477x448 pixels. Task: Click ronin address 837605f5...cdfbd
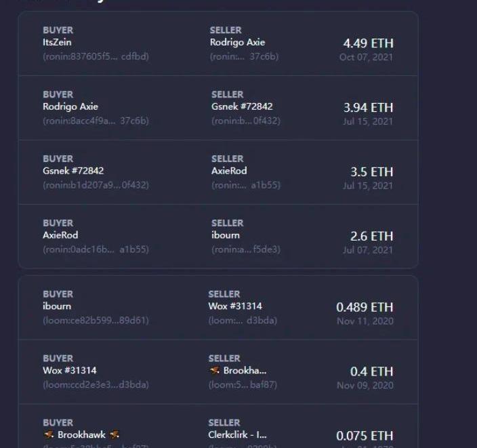[x=96, y=56]
